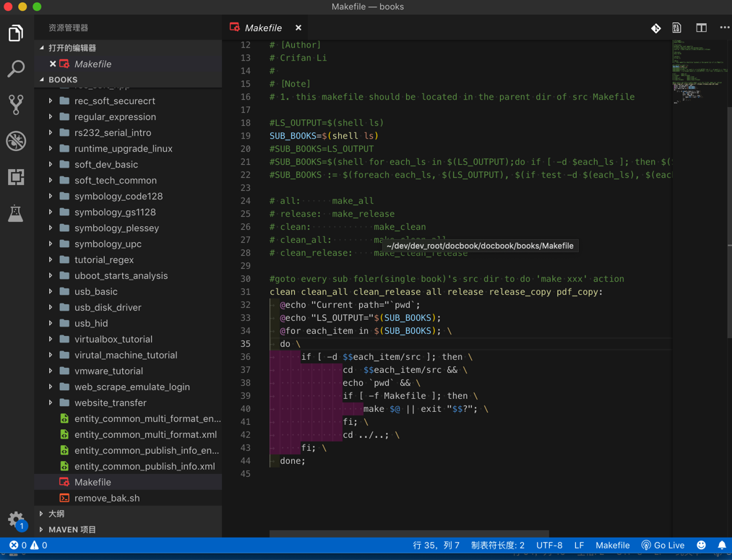The image size is (732, 560).
Task: Expand the MAVEN 项目 section
Action: point(72,530)
